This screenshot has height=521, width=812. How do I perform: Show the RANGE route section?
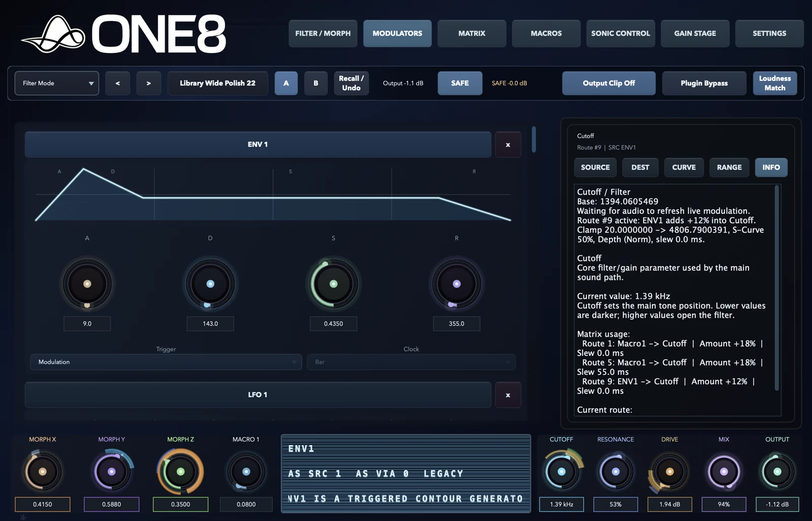(729, 168)
